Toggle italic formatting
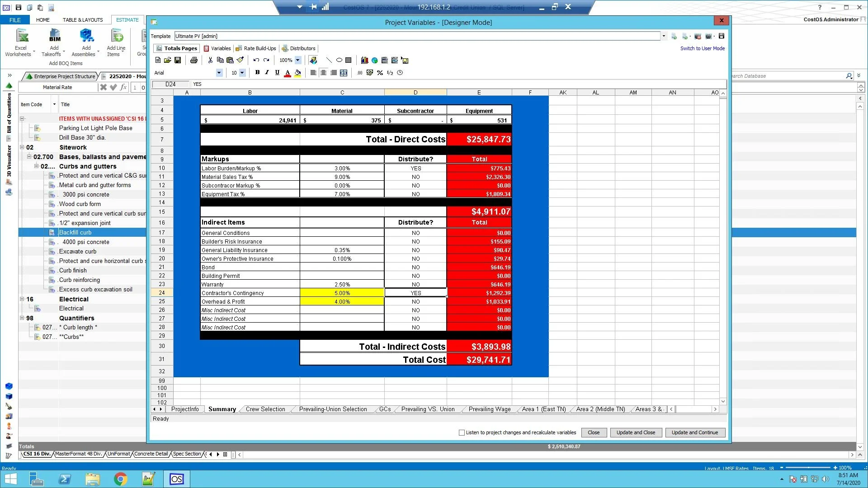The width and height of the screenshot is (868, 488). coord(267,72)
